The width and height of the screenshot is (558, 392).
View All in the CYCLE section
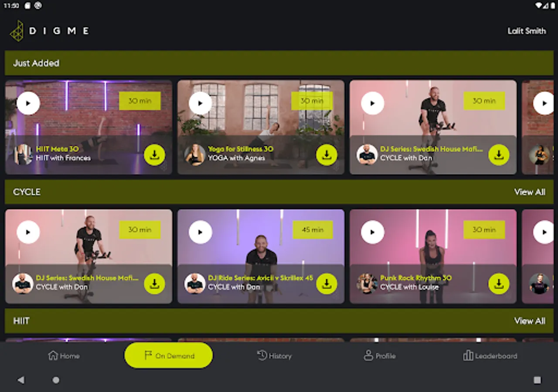pyautogui.click(x=530, y=192)
